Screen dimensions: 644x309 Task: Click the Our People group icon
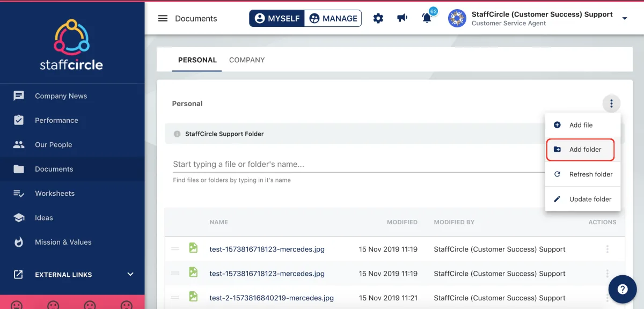point(19,144)
